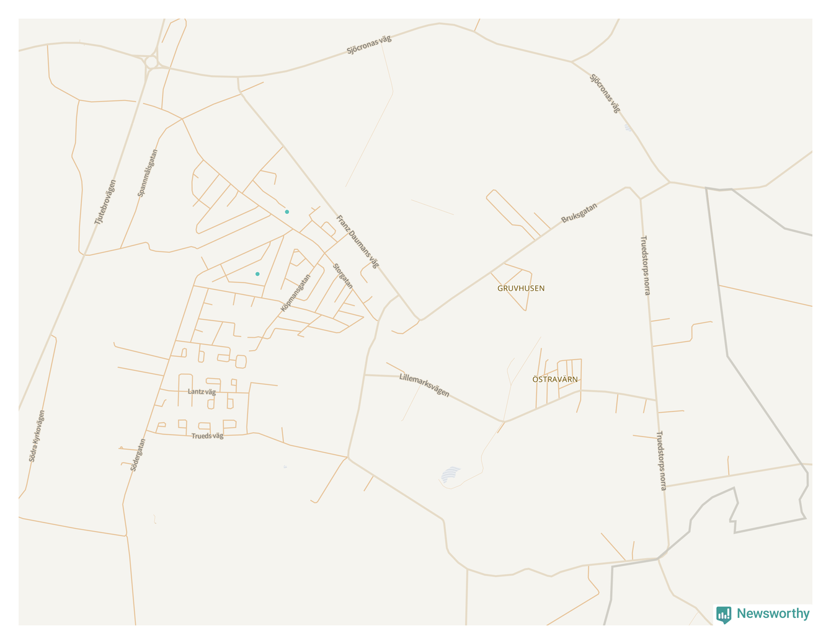Click the Trueds väg street label

[x=207, y=436]
